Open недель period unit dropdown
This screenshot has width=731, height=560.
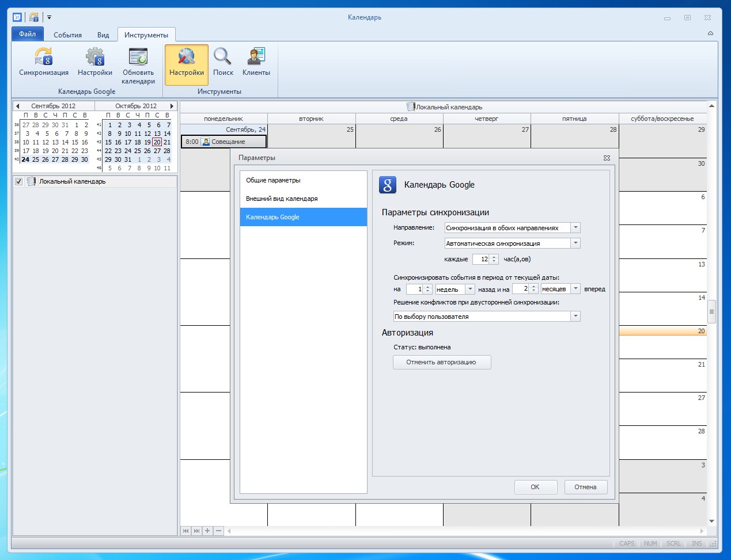pyautogui.click(x=470, y=289)
